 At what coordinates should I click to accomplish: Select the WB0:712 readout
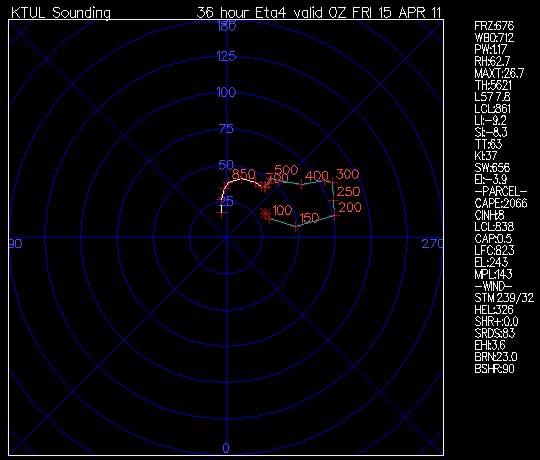pos(494,38)
